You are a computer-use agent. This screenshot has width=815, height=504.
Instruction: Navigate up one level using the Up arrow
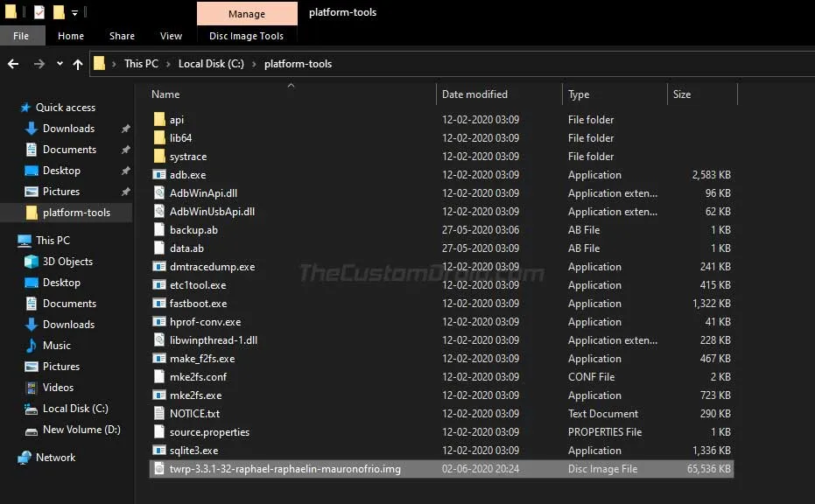click(77, 63)
